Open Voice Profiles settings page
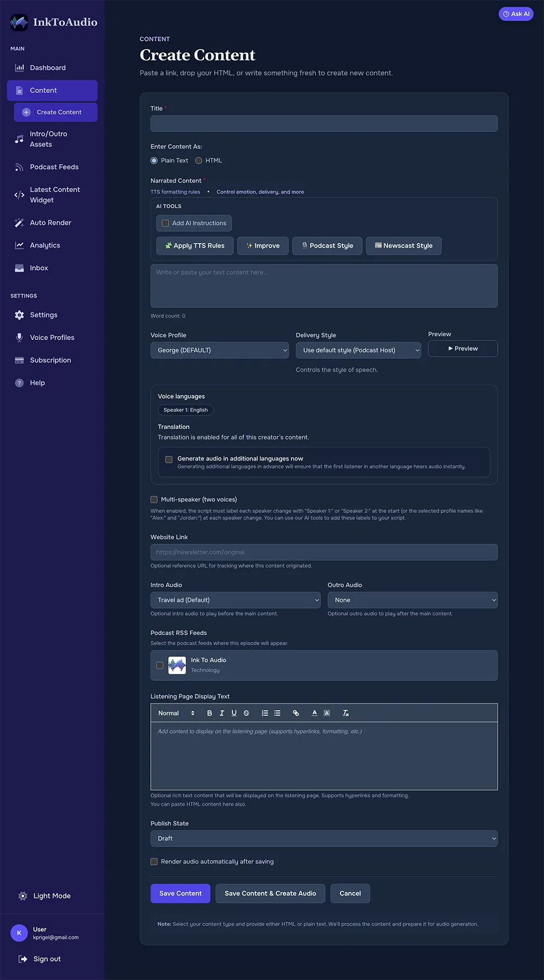Screen dimensions: 544x980 [52, 338]
